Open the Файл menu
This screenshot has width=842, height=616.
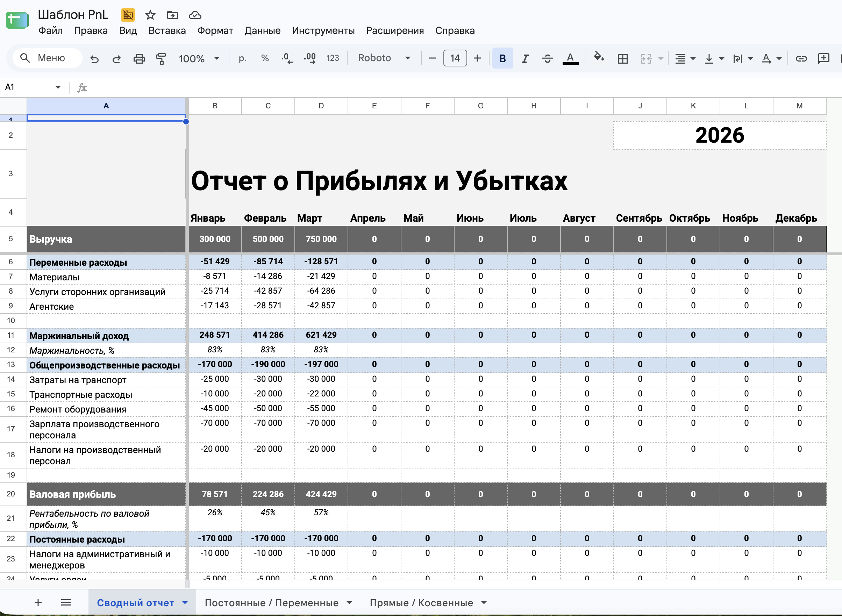(x=50, y=30)
